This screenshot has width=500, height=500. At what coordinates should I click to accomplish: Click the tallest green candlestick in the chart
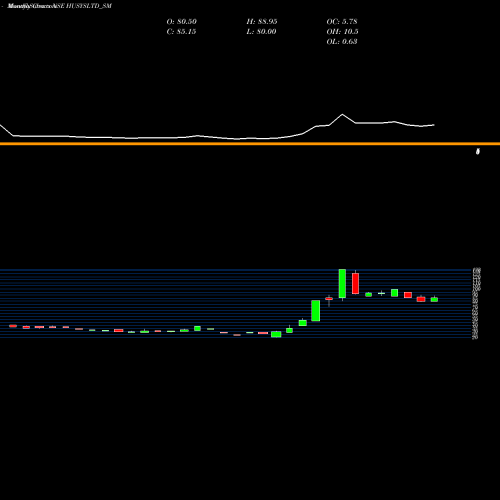point(342,284)
